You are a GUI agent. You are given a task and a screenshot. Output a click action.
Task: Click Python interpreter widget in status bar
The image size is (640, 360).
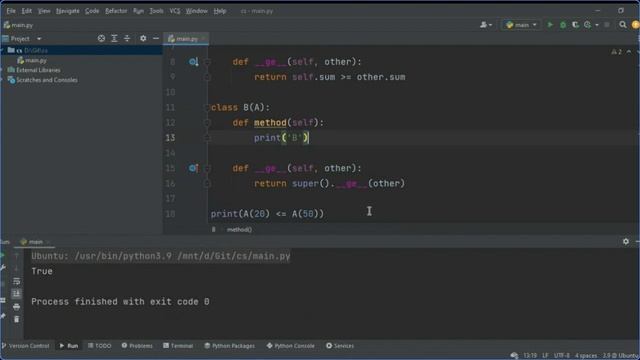pyautogui.click(x=621, y=356)
